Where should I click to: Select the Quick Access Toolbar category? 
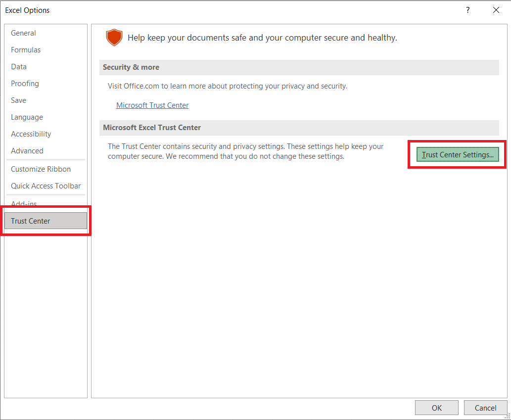pyautogui.click(x=46, y=186)
